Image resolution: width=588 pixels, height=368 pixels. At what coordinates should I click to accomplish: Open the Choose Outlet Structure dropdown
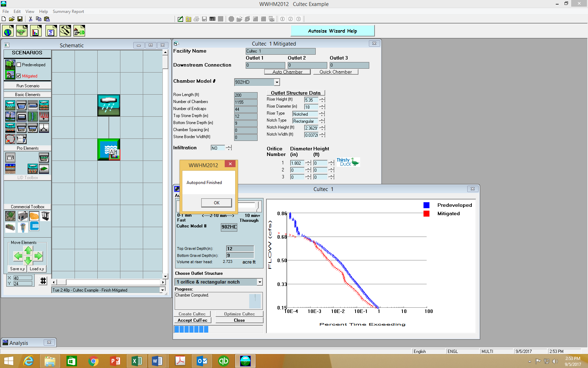[260, 282]
